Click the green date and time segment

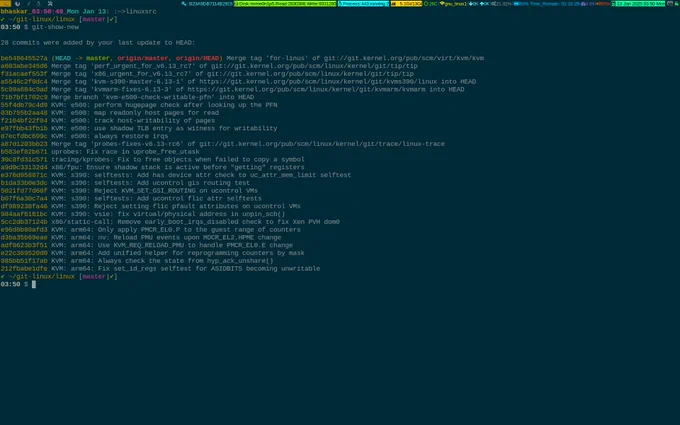(x=638, y=3)
